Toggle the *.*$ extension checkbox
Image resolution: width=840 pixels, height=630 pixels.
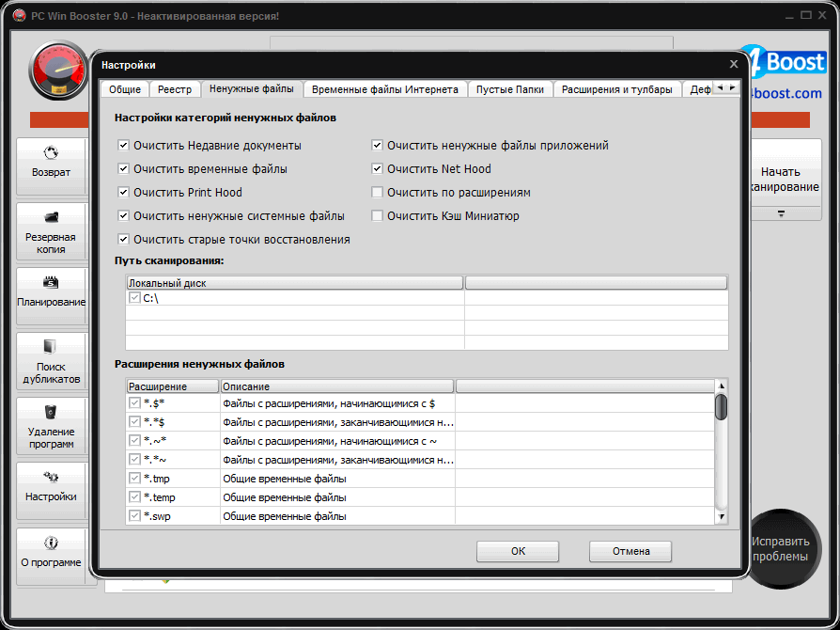tap(134, 421)
